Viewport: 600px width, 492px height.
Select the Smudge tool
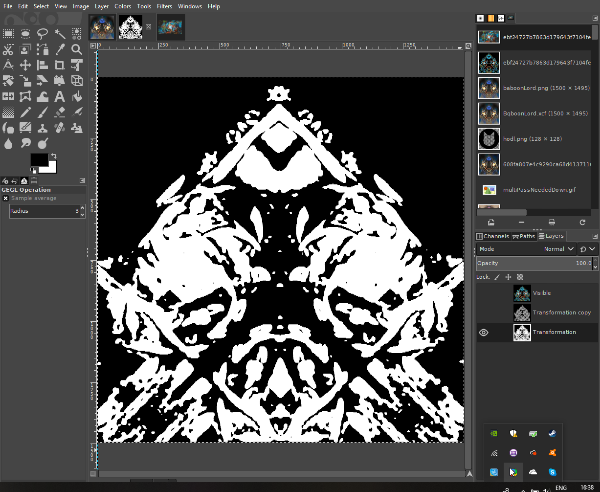pyautogui.click(x=25, y=143)
